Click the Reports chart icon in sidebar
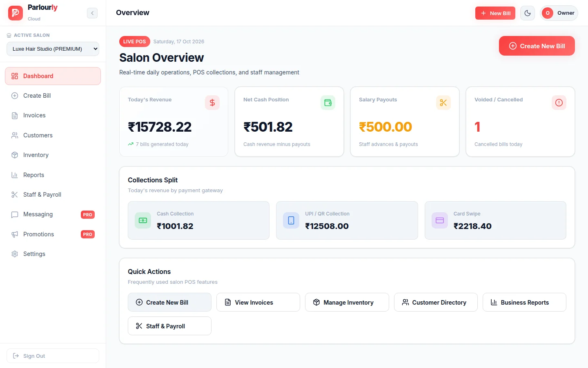Image resolution: width=588 pixels, height=368 pixels. 15,175
